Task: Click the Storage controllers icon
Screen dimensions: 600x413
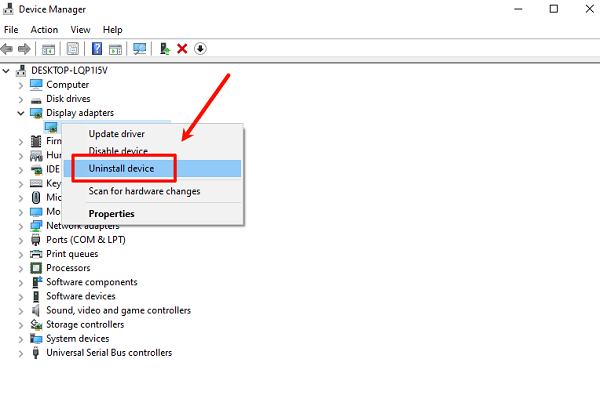Action: pos(36,325)
